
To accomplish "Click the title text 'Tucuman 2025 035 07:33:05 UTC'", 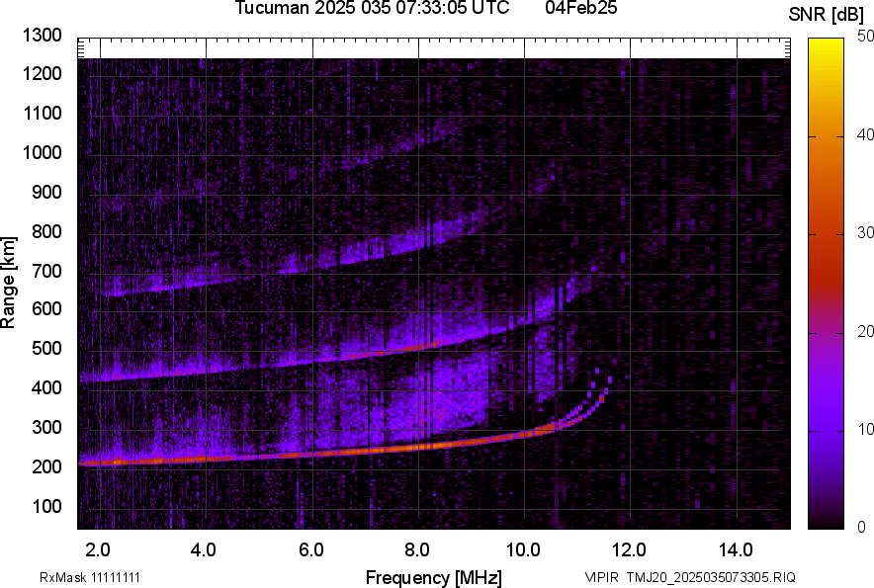I will pyautogui.click(x=372, y=8).
